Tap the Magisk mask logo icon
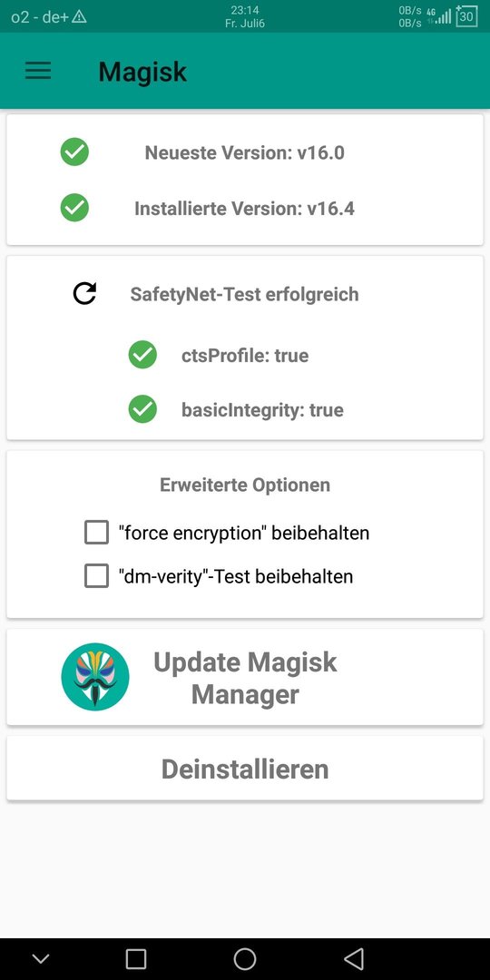The image size is (490, 980). pos(95,676)
